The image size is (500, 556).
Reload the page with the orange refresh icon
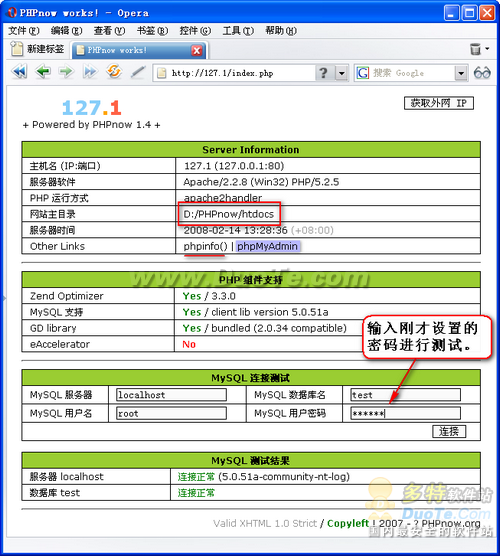coord(113,72)
